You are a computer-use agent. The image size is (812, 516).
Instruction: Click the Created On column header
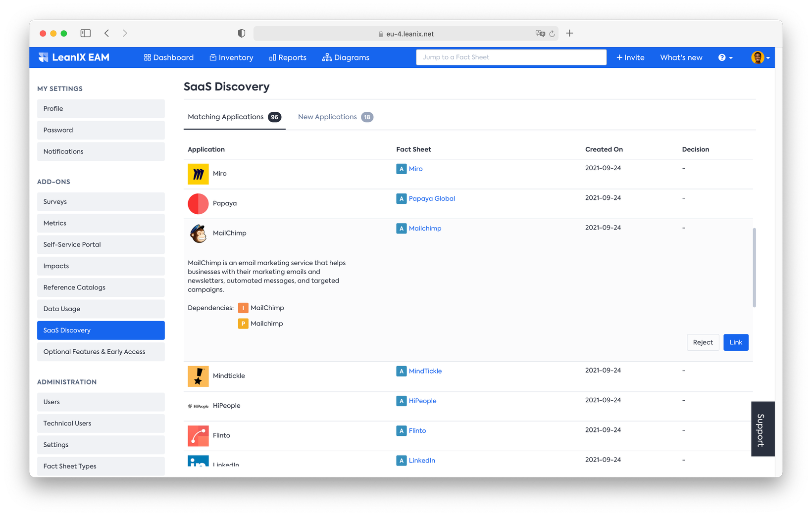(604, 149)
